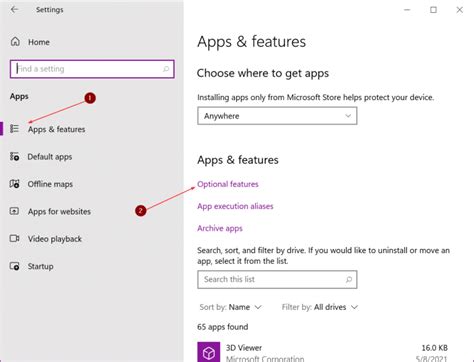Open the Startup section
Screen dimensions: 474x362
pyautogui.click(x=40, y=266)
